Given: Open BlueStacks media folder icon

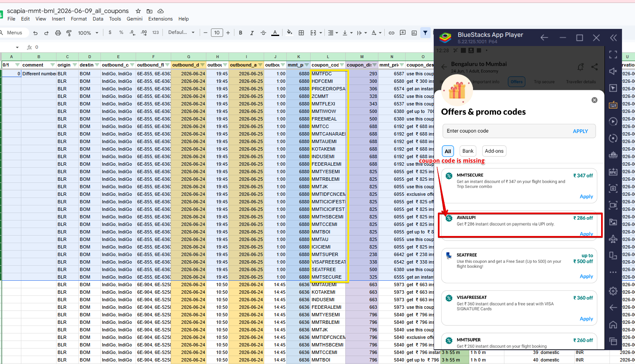Looking at the screenshot, I should (x=613, y=222).
